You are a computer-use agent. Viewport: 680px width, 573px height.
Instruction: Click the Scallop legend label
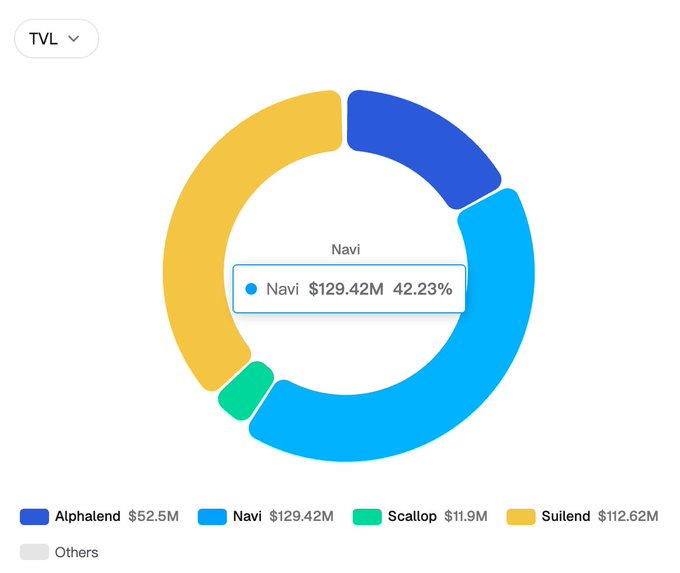click(412, 516)
